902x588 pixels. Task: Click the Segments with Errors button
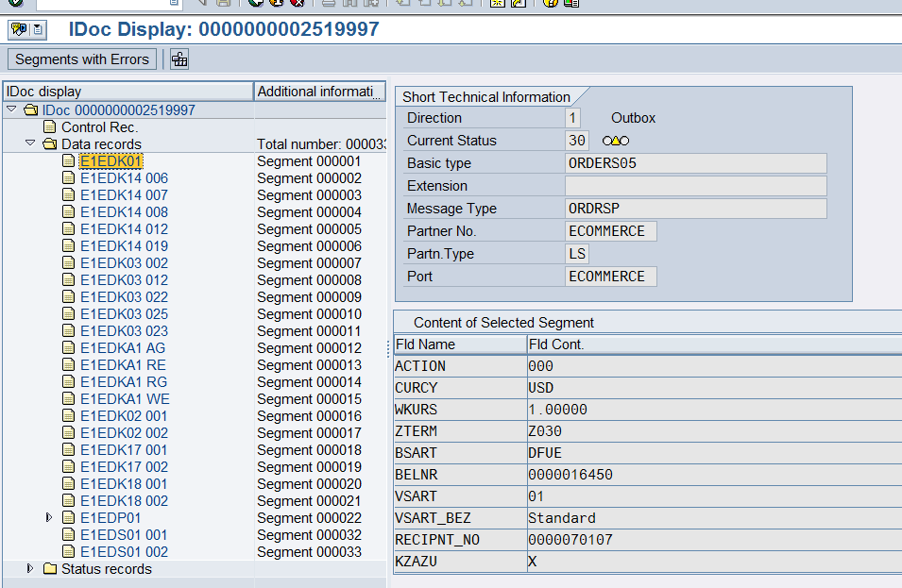coord(82,59)
